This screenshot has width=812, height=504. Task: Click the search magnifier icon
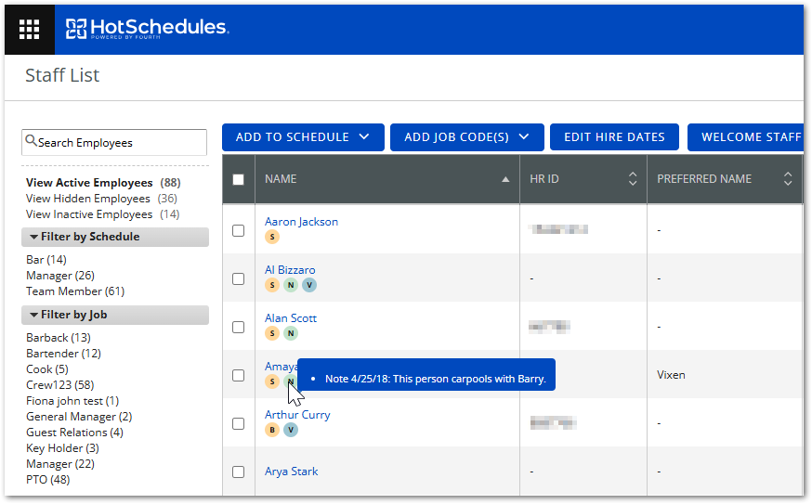(31, 141)
